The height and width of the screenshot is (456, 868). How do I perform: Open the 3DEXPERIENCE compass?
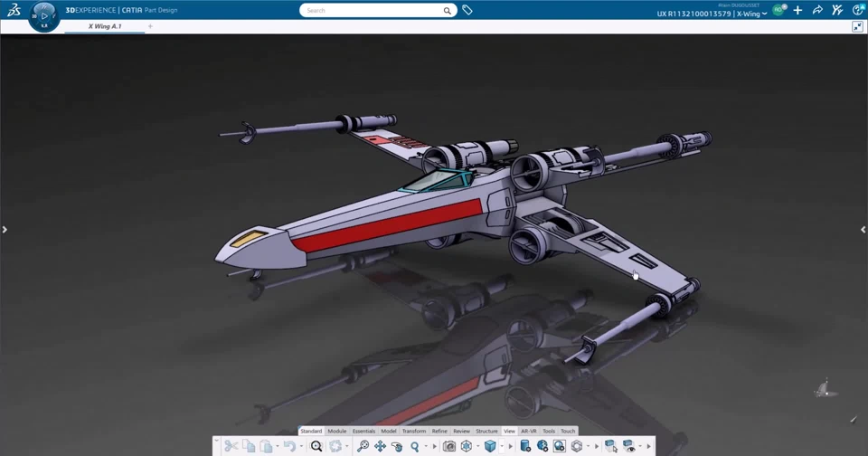tap(44, 16)
